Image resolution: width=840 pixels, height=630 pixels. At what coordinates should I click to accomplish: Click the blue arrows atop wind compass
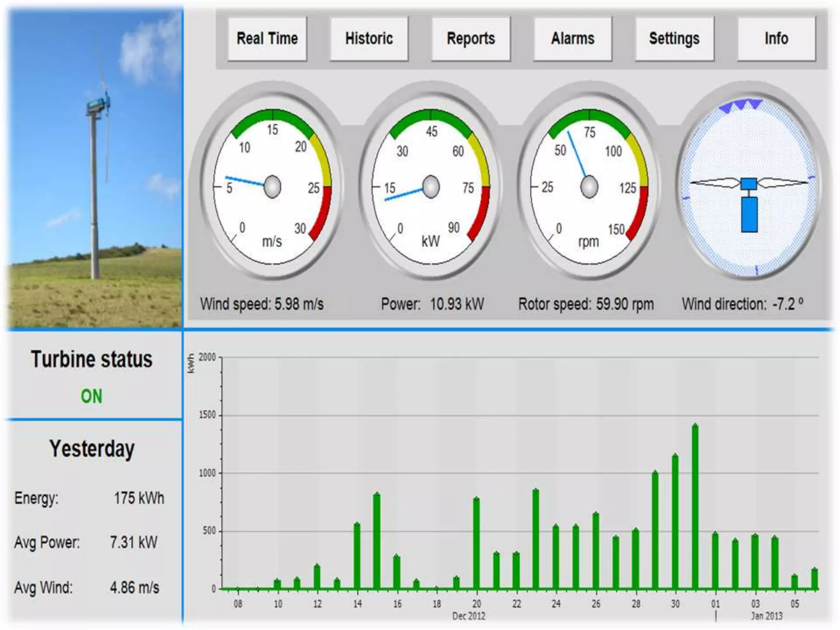click(x=741, y=105)
